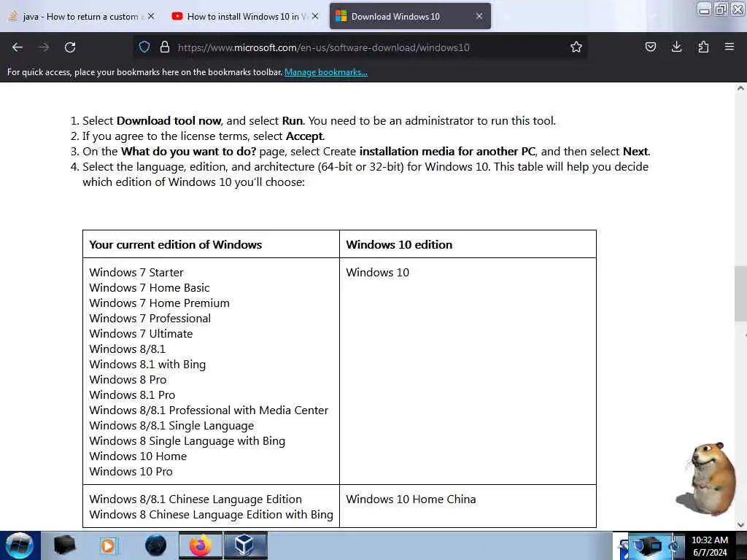The image size is (747, 560).
Task: Click 'Windows 8/8.1 Single Language' text
Action: click(x=171, y=426)
